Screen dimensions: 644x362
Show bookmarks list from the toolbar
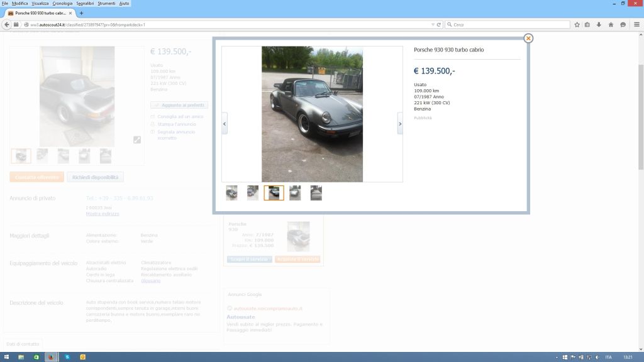pos(587,25)
